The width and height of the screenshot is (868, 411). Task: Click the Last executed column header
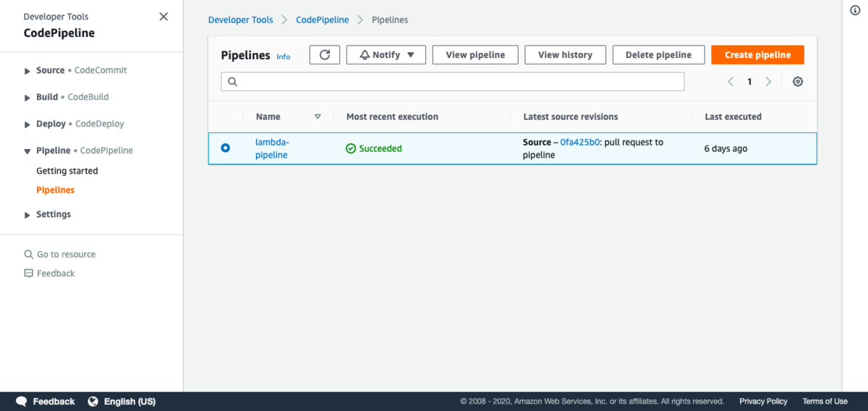click(x=733, y=116)
